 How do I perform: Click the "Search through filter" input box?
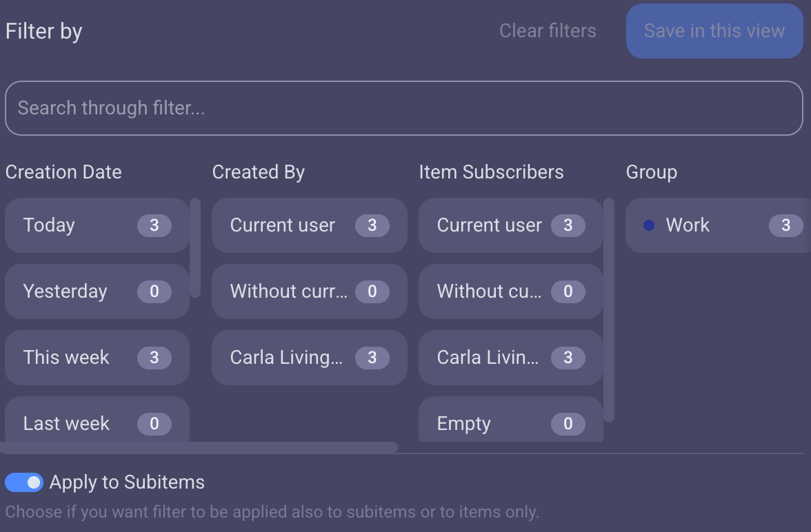(404, 108)
